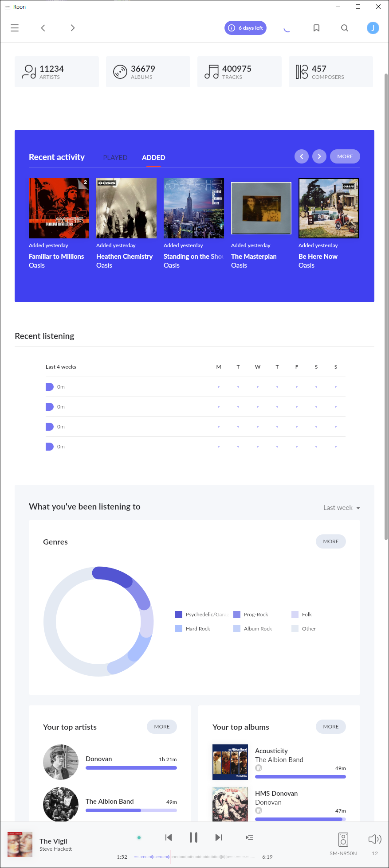The image size is (389, 868).
Task: Open the Last week dropdown
Action: (342, 508)
